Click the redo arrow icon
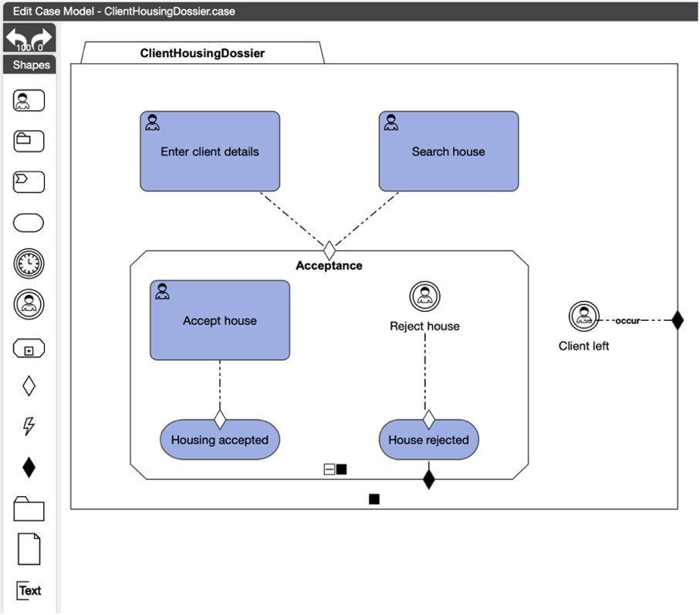700x615 pixels. click(41, 39)
